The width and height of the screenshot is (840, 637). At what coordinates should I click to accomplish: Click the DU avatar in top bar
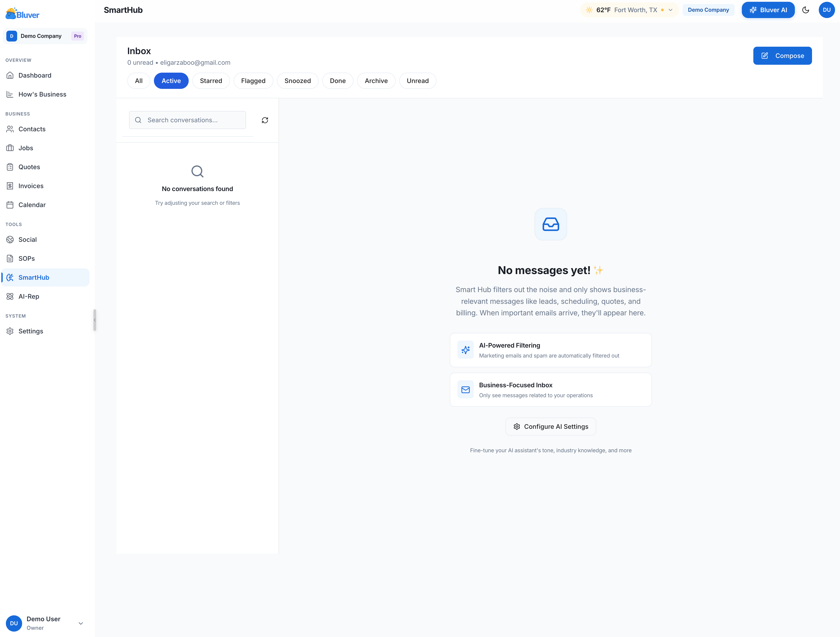click(x=827, y=10)
